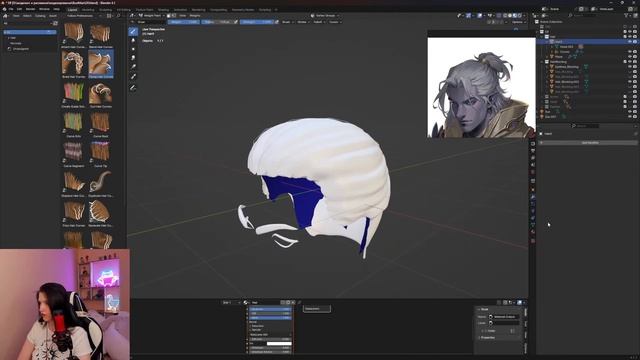This screenshot has width=640, height=360.
Task: Open the Asset menu in asset browser
Action: click(x=53, y=16)
